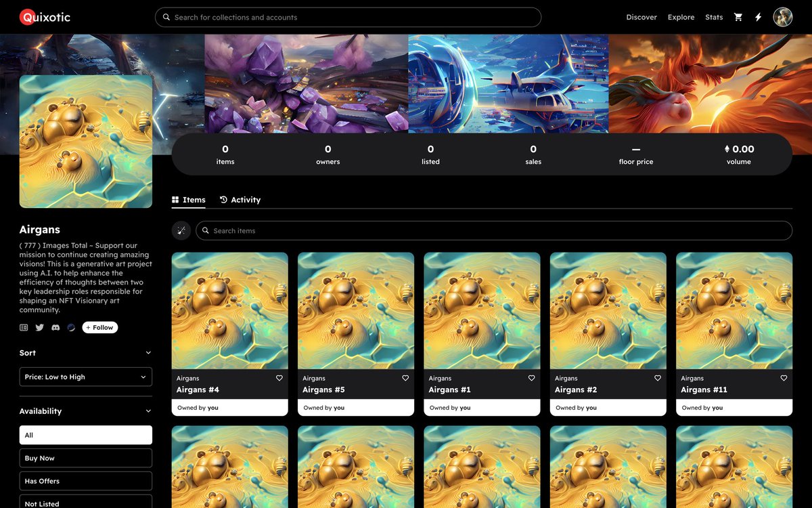Click the Airgans collection name heading
The width and height of the screenshot is (812, 508).
point(40,230)
